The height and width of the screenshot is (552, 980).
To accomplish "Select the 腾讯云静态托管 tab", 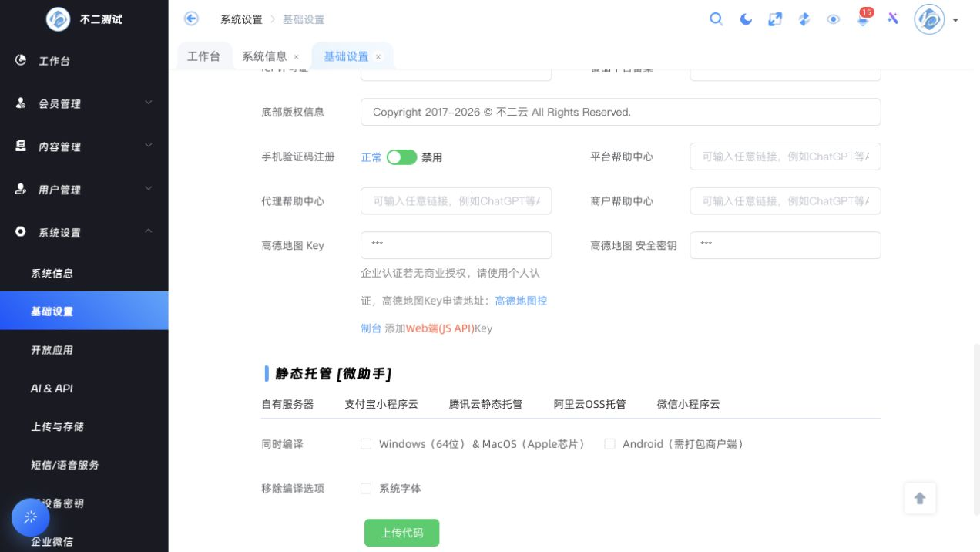I will point(485,404).
